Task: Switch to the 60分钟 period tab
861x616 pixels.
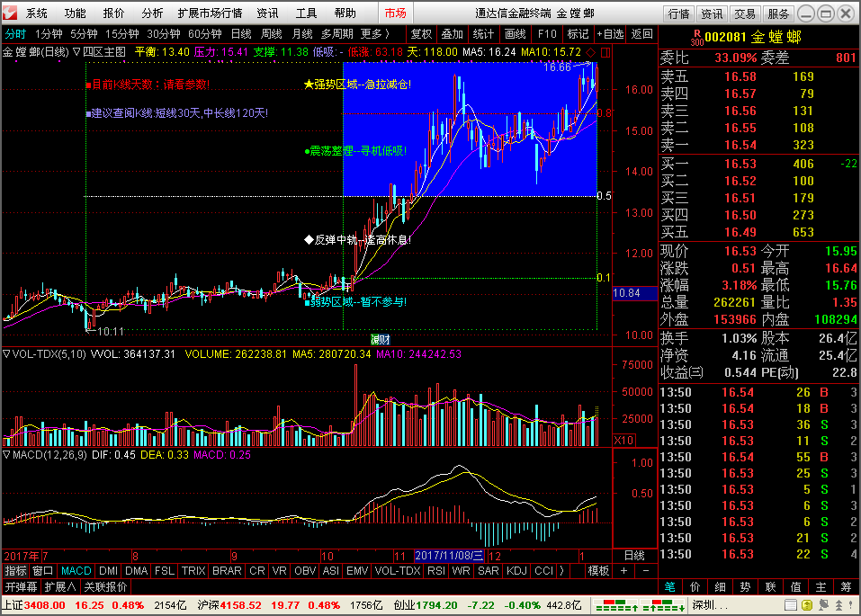Action: point(204,34)
